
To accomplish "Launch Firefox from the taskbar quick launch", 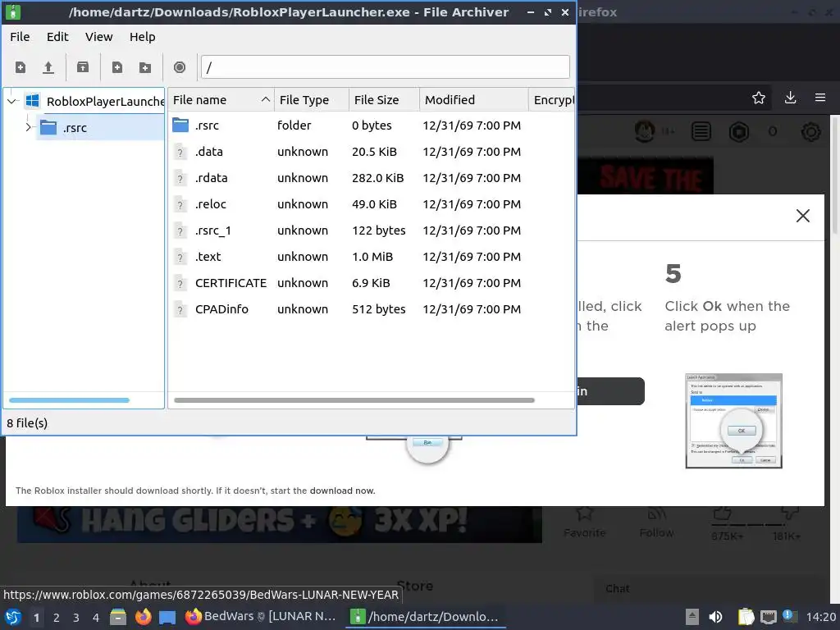I will 143,617.
